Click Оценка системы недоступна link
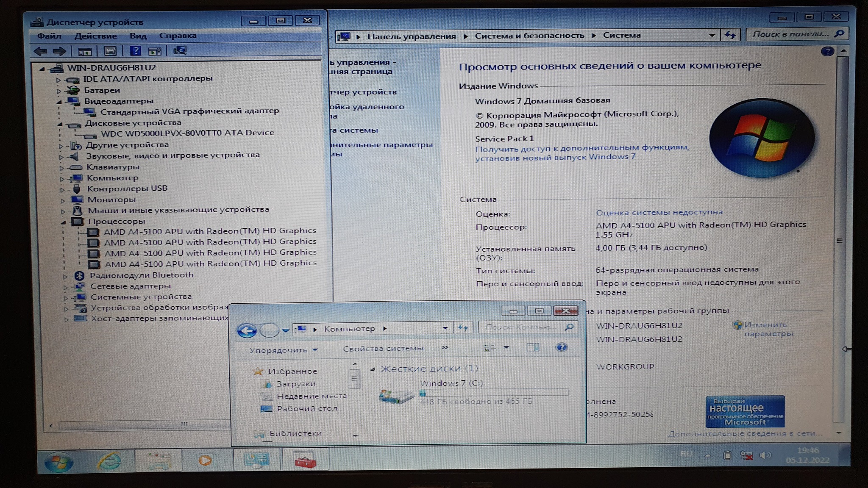 coord(659,213)
